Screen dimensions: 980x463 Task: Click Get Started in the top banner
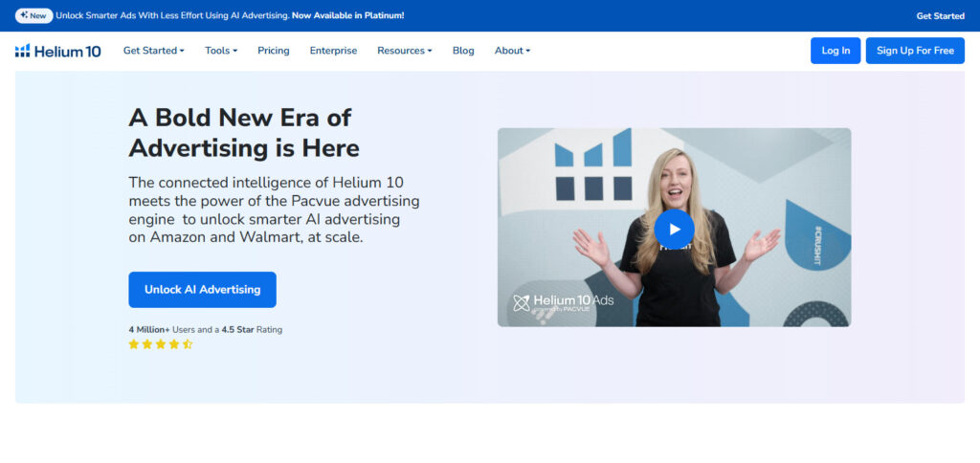point(940,15)
